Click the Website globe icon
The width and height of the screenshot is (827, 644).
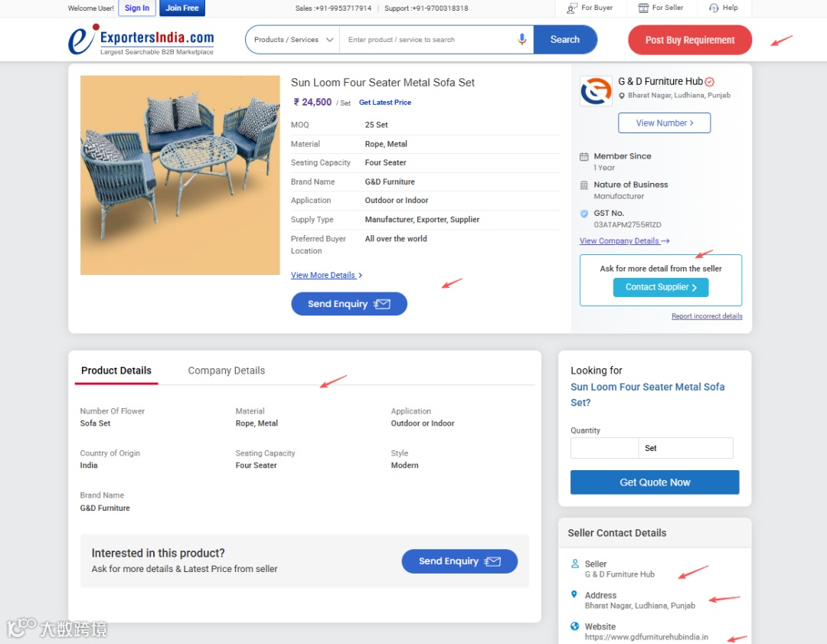[x=574, y=626]
